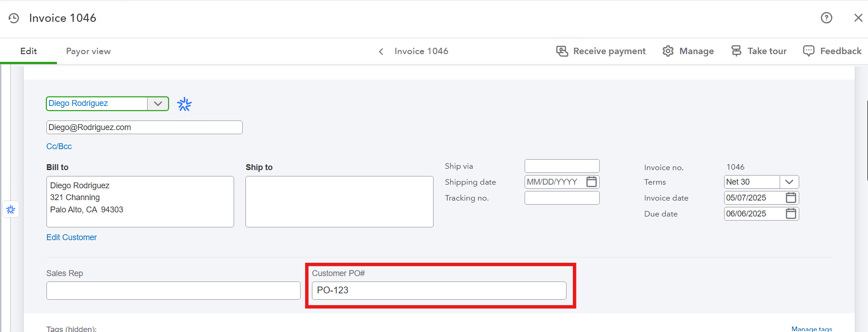Image resolution: width=868 pixels, height=332 pixels.
Task: Click the Ship via input field
Action: (562, 166)
